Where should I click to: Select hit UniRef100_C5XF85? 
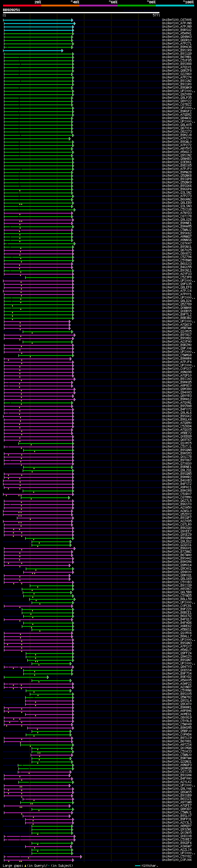[177, 61]
